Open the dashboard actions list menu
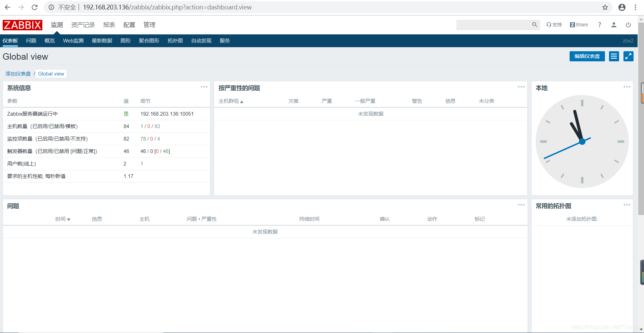 (x=614, y=56)
